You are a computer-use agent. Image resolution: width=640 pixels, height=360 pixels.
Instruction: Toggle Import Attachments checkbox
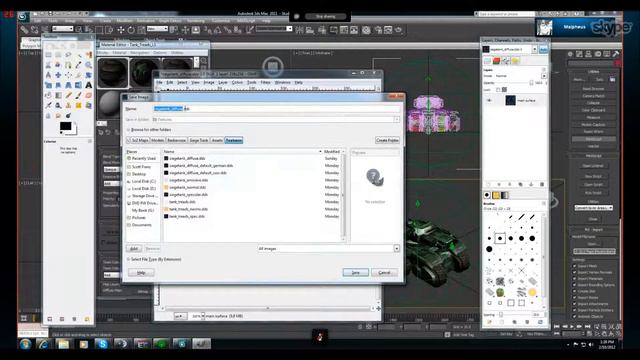[x=574, y=304]
